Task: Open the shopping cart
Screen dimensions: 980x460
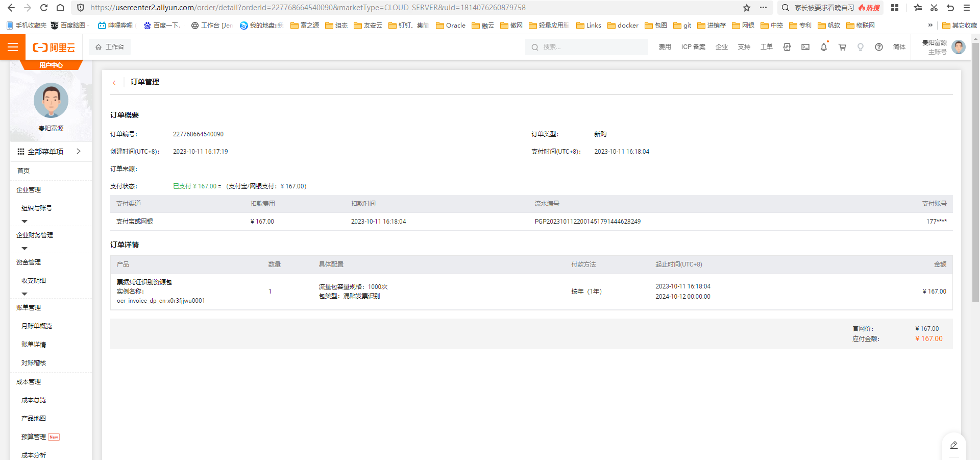Action: pyautogui.click(x=842, y=47)
